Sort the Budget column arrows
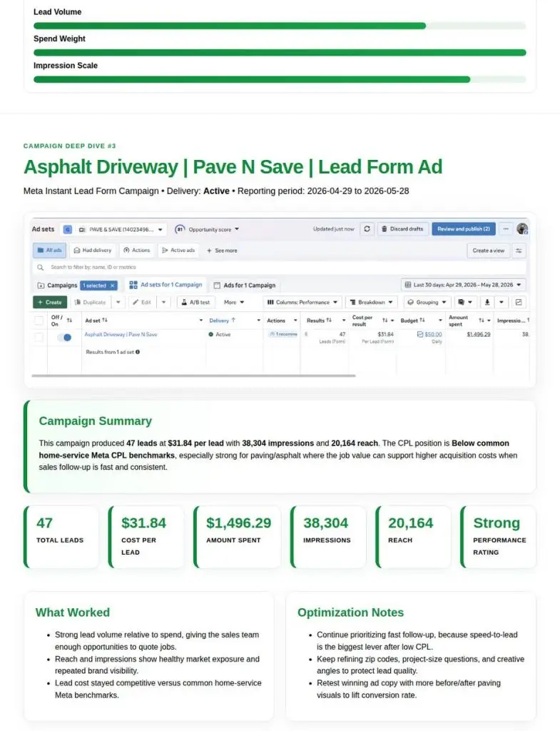This screenshot has height=731, width=560. point(422,321)
